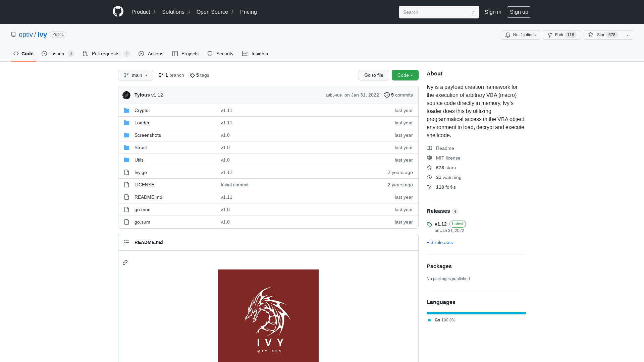Viewport: 644px width, 362px height.
Task: Switch to the Code tab
Action: (x=23, y=54)
